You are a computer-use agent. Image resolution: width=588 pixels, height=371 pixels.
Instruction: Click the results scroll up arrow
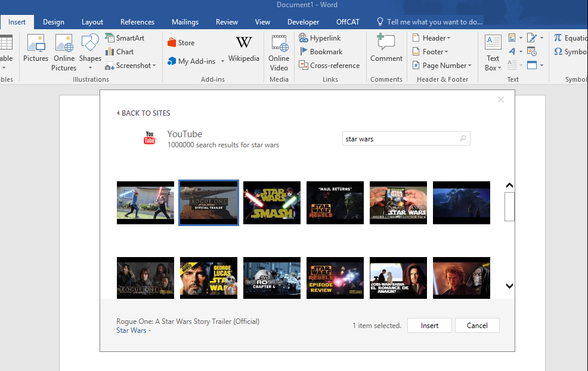[509, 185]
